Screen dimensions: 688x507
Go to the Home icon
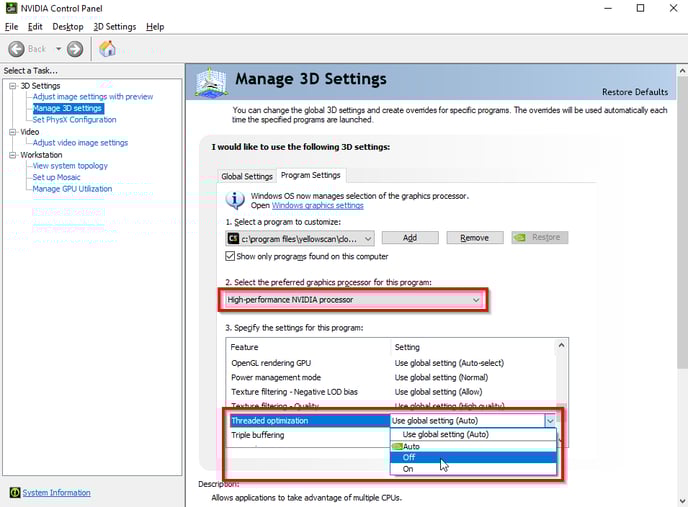pyautogui.click(x=107, y=49)
